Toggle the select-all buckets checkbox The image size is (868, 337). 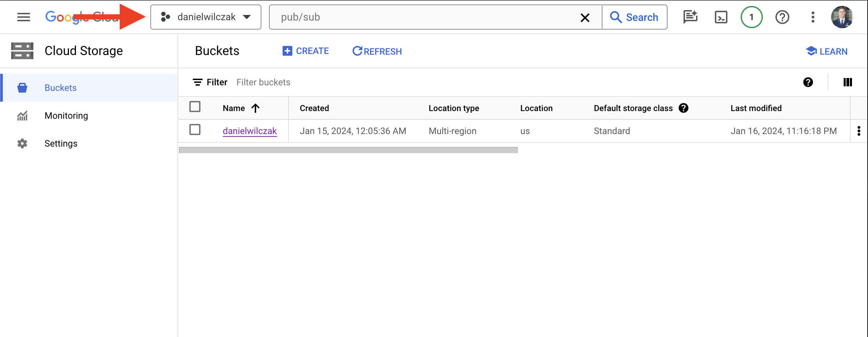coord(195,107)
